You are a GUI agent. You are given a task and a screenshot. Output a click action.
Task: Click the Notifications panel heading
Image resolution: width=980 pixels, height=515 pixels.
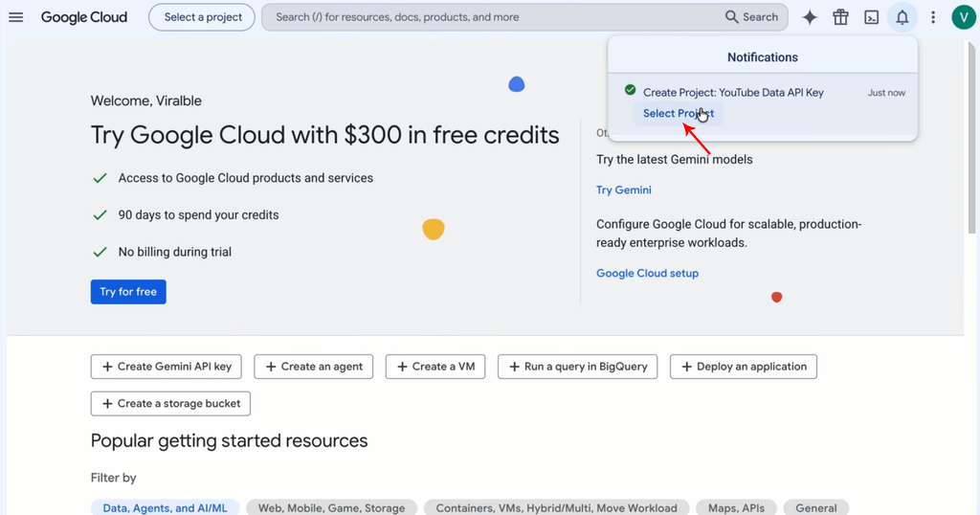click(763, 57)
